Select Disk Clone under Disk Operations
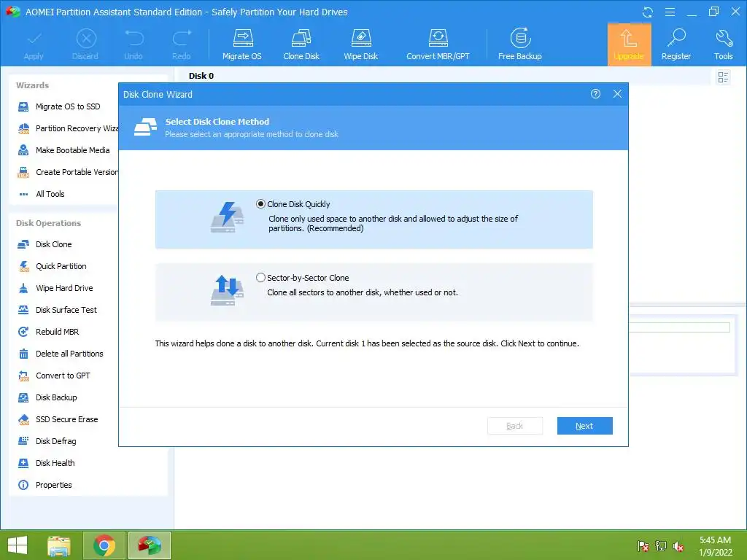Screen dimensions: 747x560 [x=53, y=244]
